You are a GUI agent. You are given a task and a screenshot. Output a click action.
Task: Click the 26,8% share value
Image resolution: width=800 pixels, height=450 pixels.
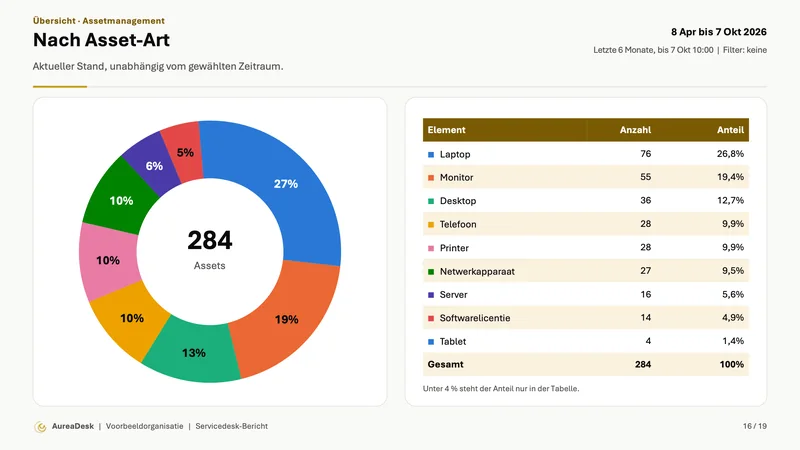coord(730,154)
